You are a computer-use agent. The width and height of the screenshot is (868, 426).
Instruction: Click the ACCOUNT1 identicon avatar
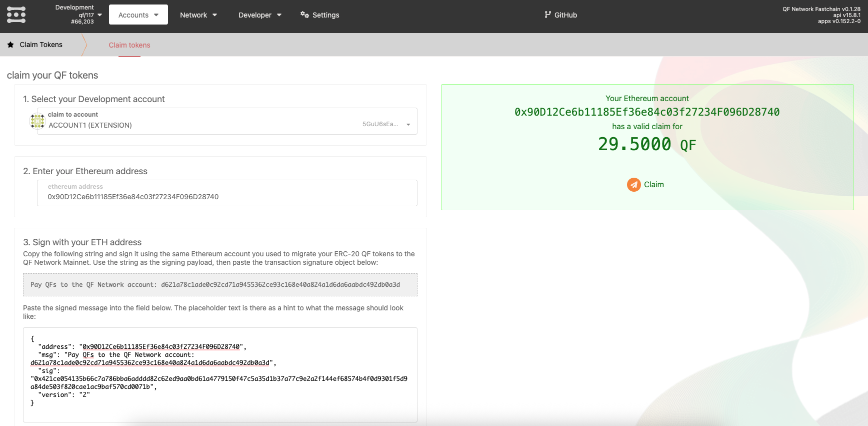[37, 121]
